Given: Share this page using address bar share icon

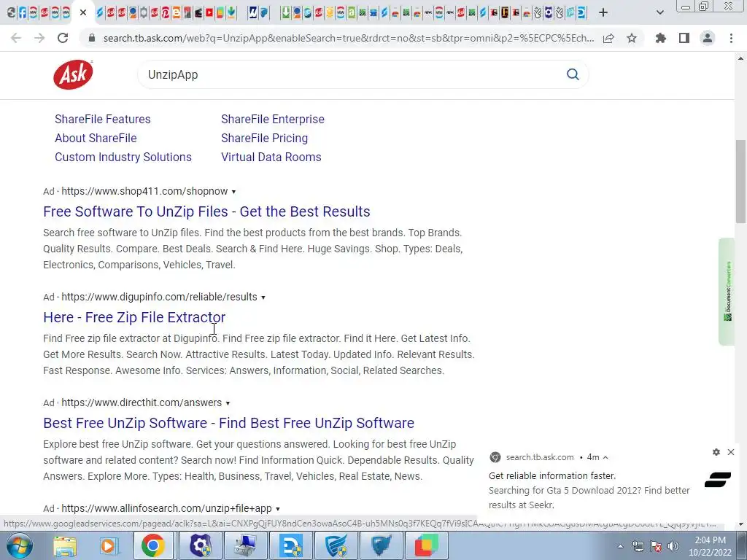Looking at the screenshot, I should (x=608, y=38).
